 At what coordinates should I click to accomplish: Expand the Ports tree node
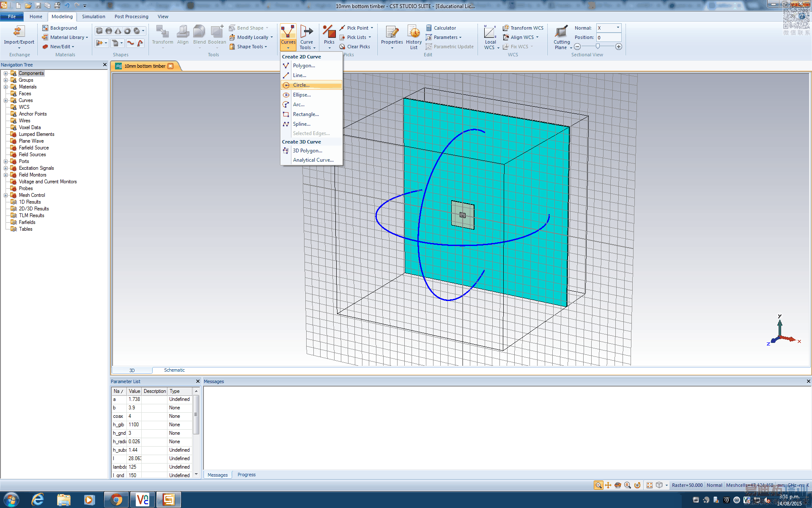[6, 161]
